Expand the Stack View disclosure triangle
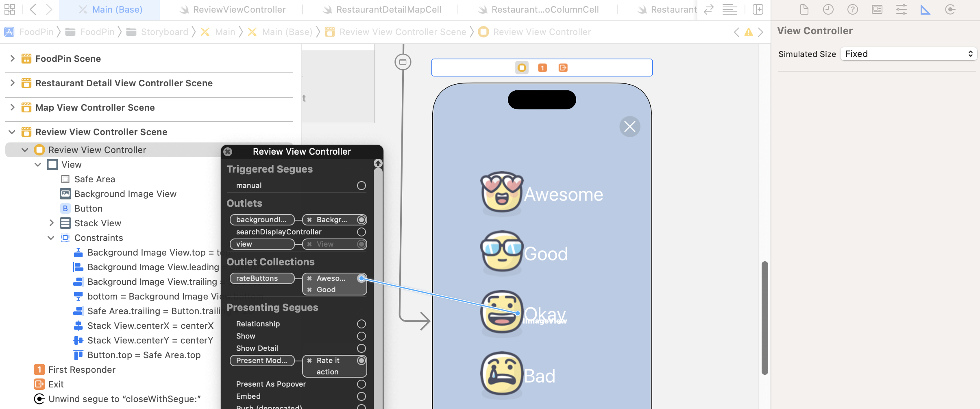This screenshot has height=409, width=980. 51,223
